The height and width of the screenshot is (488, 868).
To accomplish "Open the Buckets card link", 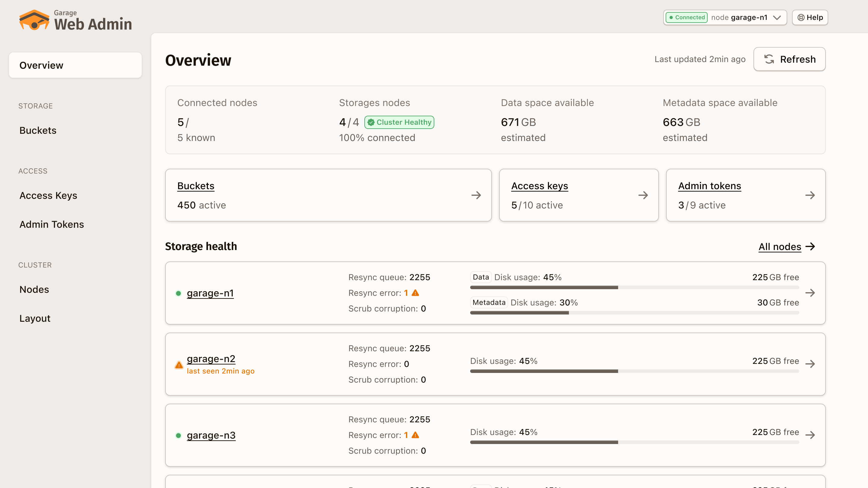I will tap(196, 186).
